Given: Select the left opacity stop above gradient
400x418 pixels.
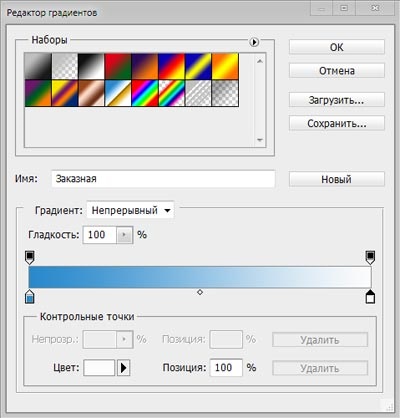Looking at the screenshot, I should click(30, 258).
